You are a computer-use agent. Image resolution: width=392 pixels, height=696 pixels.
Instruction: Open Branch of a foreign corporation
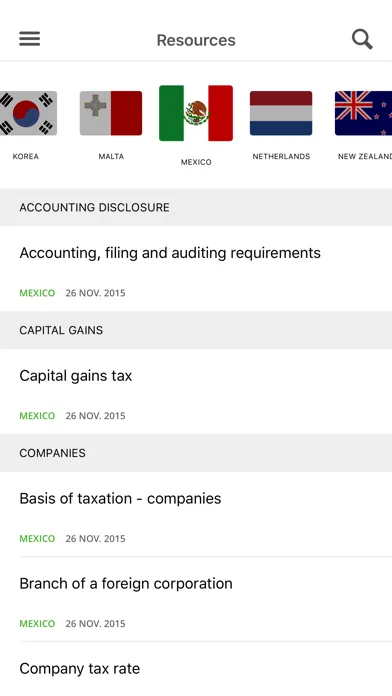coord(196,599)
